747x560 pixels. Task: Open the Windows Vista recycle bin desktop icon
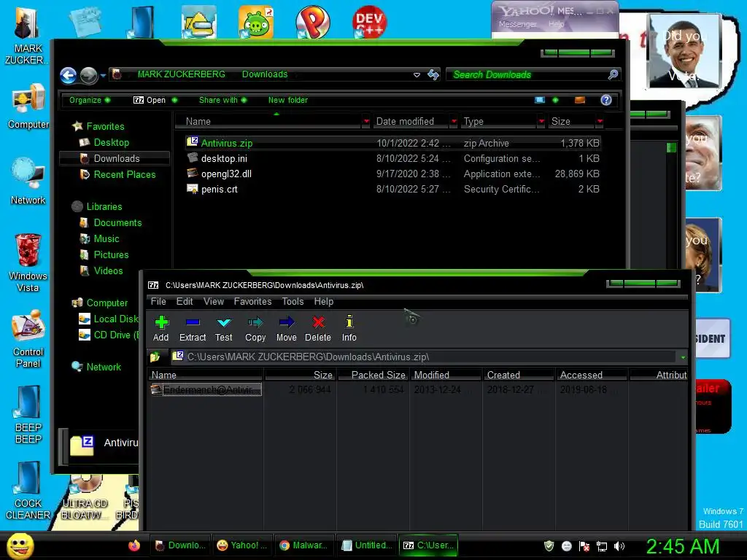28,262
